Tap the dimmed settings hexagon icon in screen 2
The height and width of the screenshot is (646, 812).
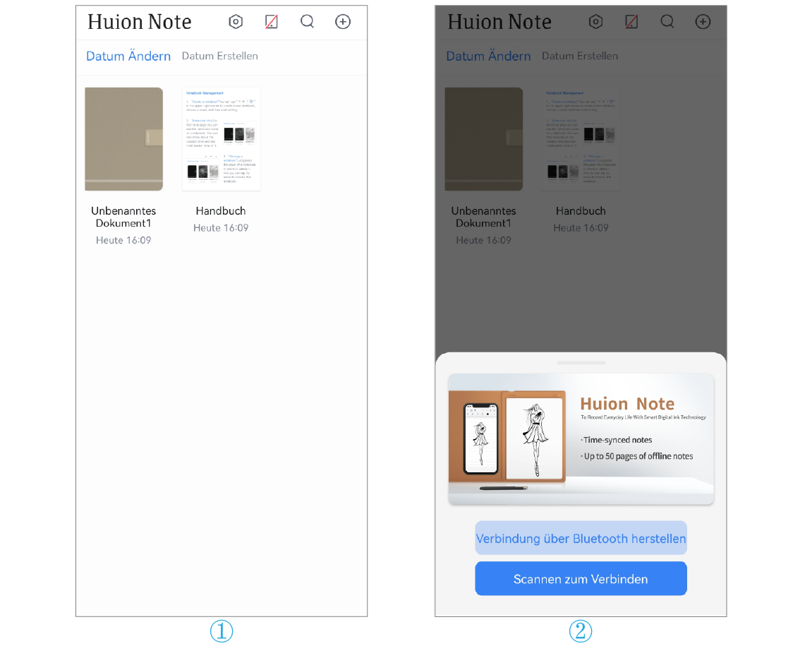[595, 22]
